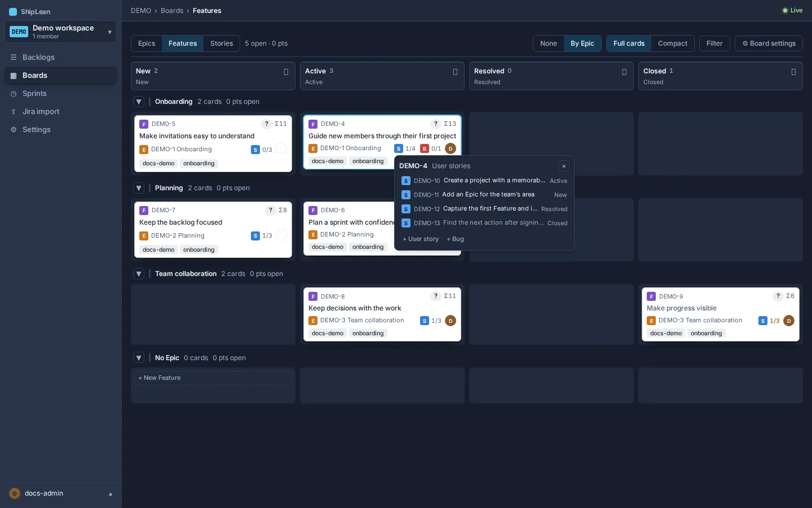812x508 pixels.
Task: Collapse the Closed column with its header icon
Action: click(793, 72)
